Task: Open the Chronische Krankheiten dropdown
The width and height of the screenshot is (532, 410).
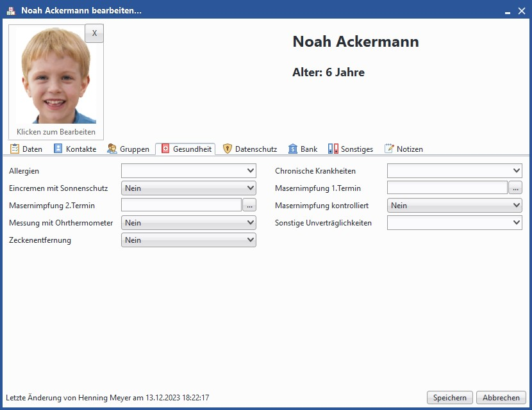Action: coord(454,170)
